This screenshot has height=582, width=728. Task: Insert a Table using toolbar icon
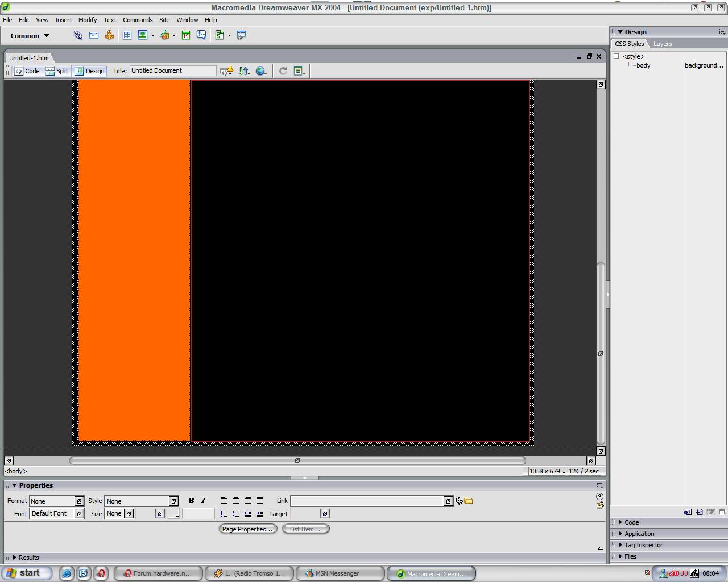pyautogui.click(x=127, y=35)
